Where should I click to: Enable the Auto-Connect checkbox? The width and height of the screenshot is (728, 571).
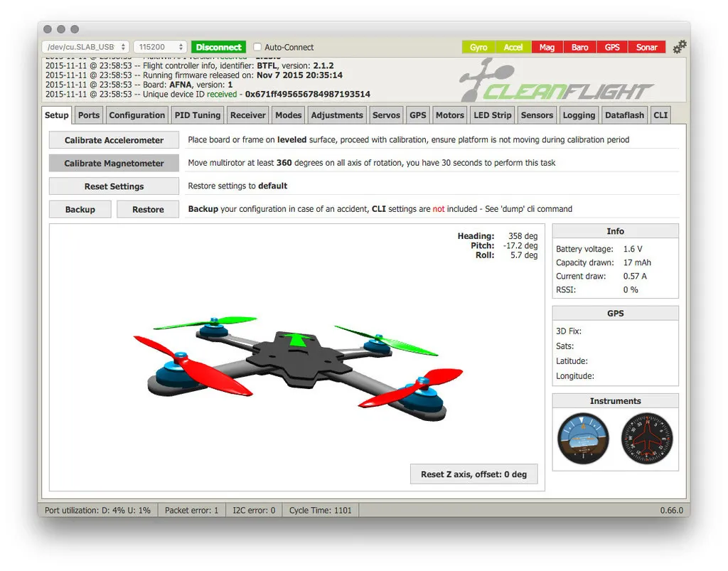[257, 48]
